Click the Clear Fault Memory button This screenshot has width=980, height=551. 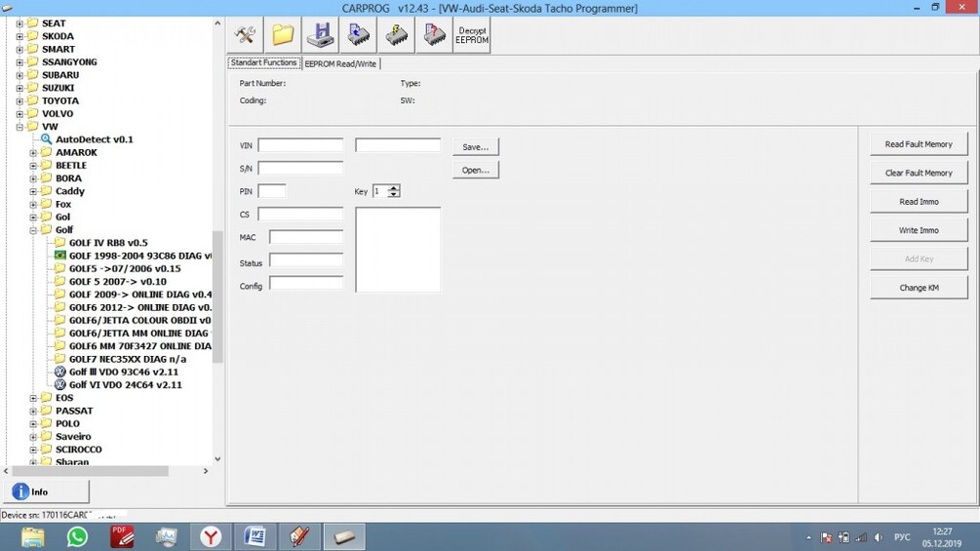(919, 173)
